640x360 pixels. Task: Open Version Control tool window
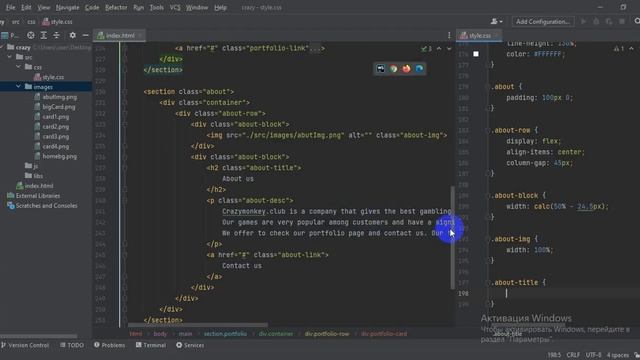(25, 345)
